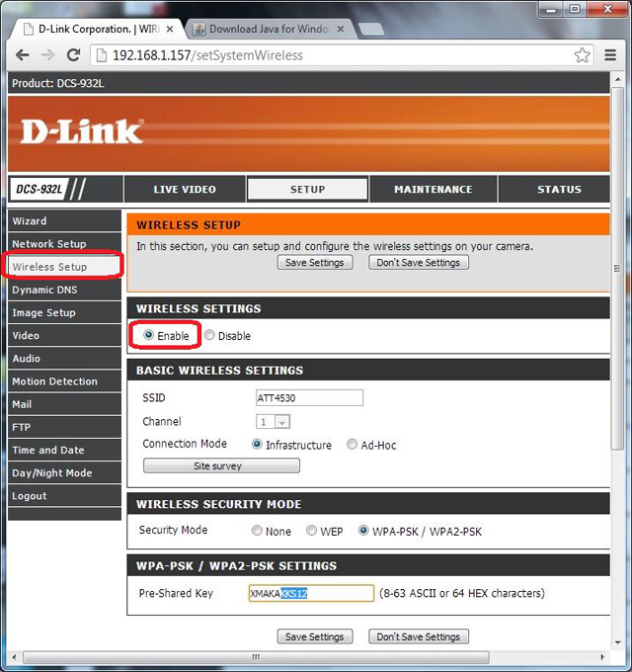Open Video settings in the sidebar

pos(64,335)
